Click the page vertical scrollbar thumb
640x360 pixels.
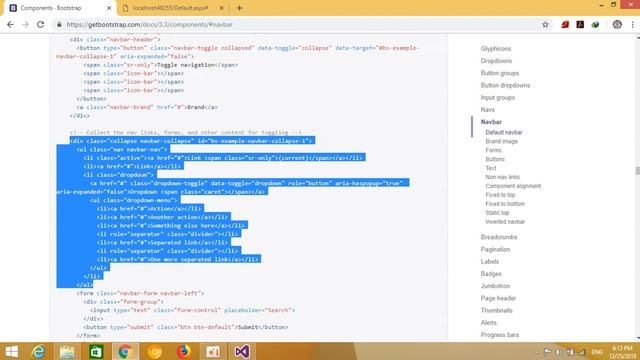638,171
